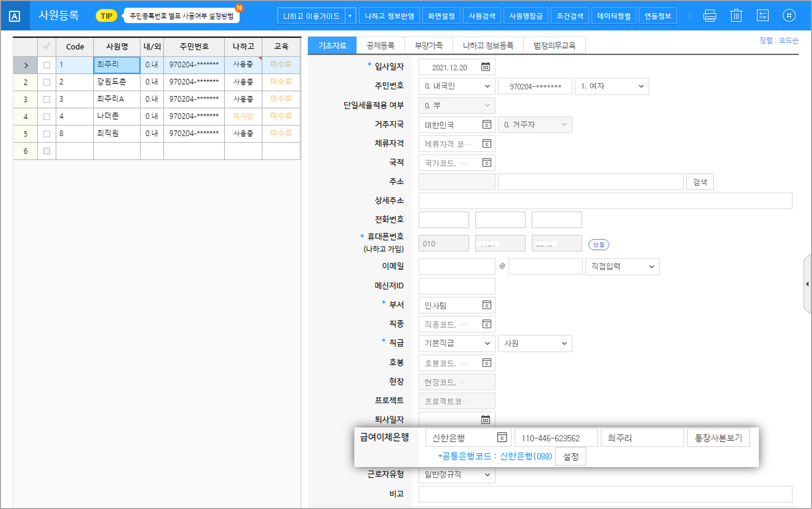Viewport: 812px width, 509px height.
Task: Click the 조건검색 button
Action: coord(570,16)
